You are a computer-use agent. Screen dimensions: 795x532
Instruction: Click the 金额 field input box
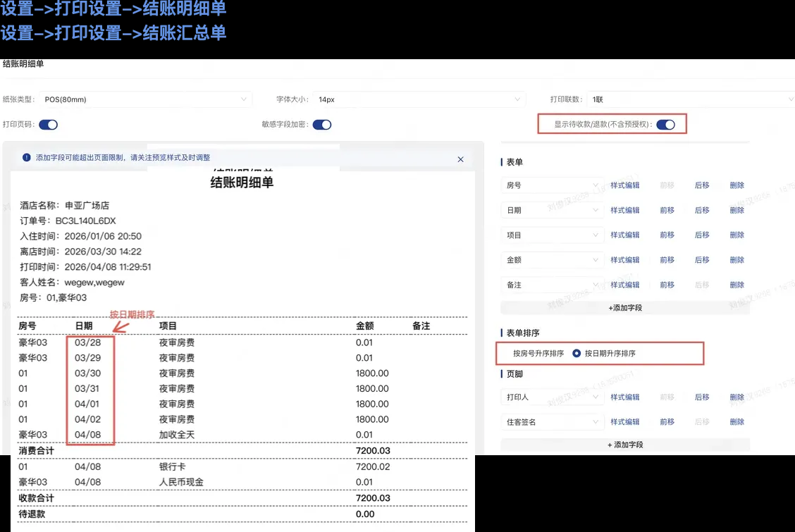coord(552,259)
